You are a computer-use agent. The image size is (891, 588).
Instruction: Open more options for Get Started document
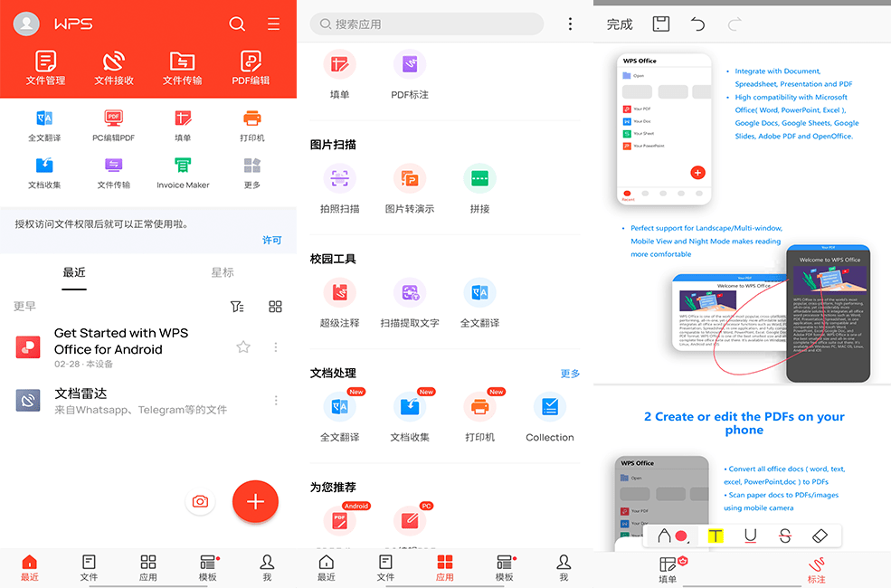(276, 346)
